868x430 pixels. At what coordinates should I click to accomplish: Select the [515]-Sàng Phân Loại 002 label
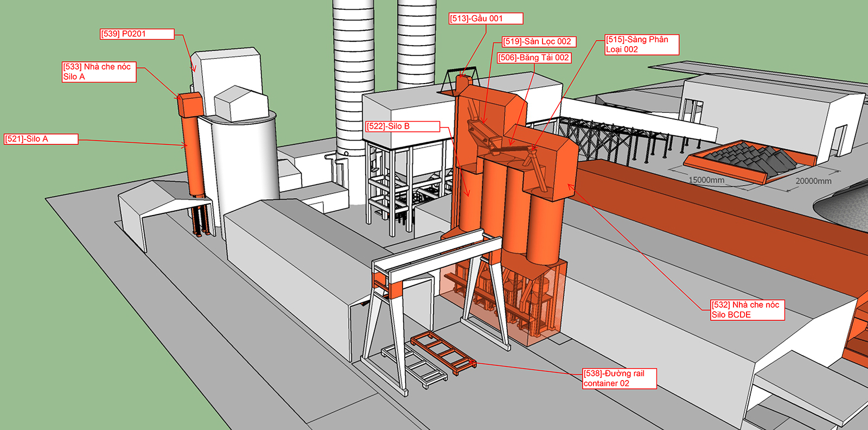(642, 45)
